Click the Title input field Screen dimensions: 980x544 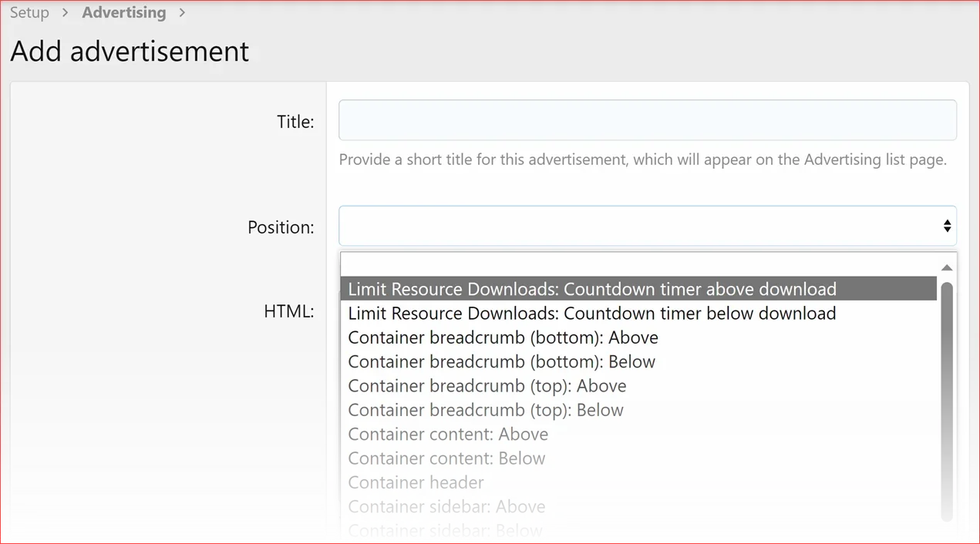(x=648, y=120)
